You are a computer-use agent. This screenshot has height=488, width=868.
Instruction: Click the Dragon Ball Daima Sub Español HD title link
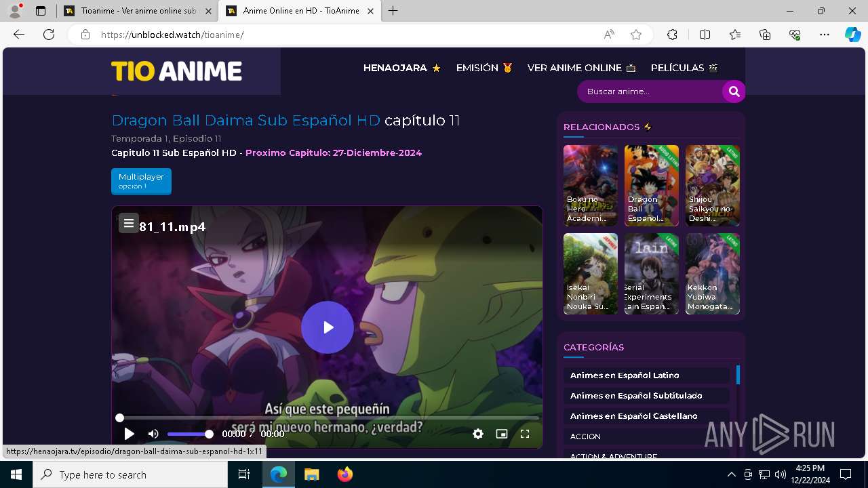245,121
